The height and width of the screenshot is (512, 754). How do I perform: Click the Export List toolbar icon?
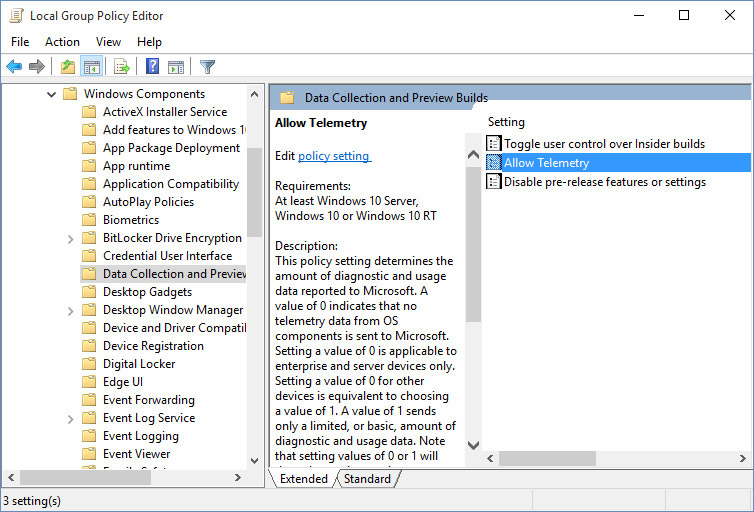point(122,66)
